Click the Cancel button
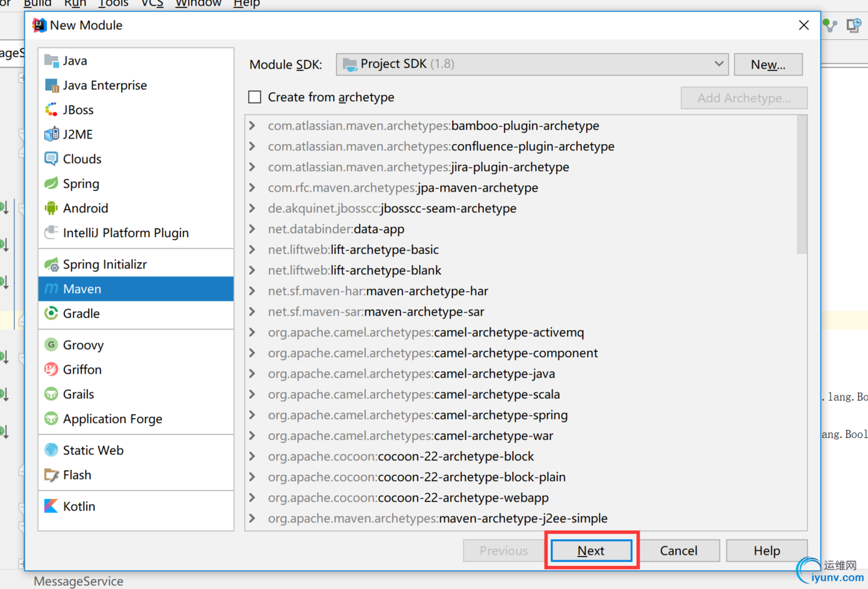Image resolution: width=868 pixels, height=589 pixels. point(678,551)
